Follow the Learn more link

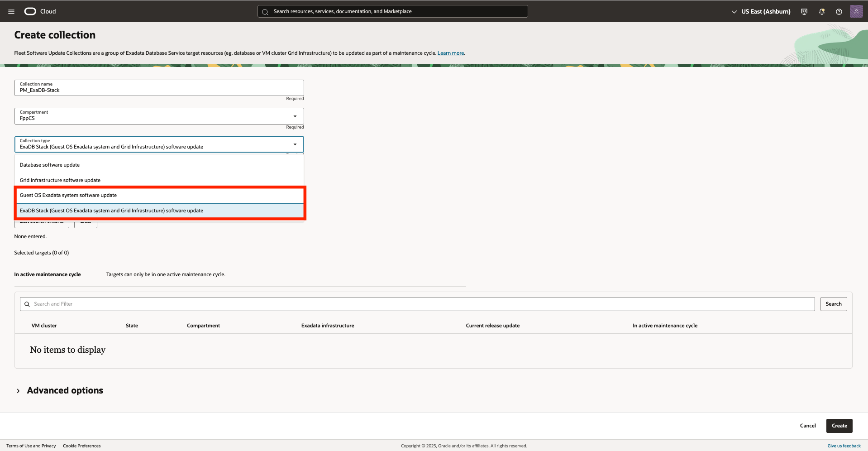pos(450,53)
